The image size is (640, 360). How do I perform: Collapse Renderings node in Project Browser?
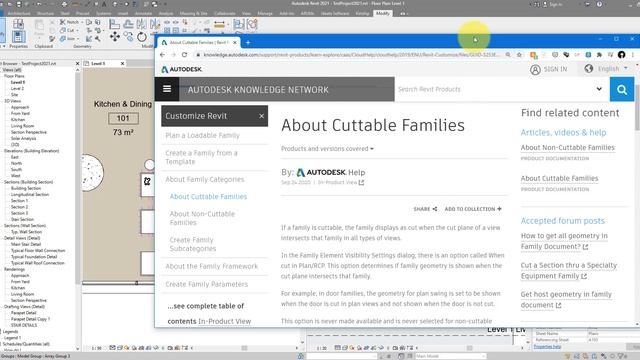(x=14, y=269)
